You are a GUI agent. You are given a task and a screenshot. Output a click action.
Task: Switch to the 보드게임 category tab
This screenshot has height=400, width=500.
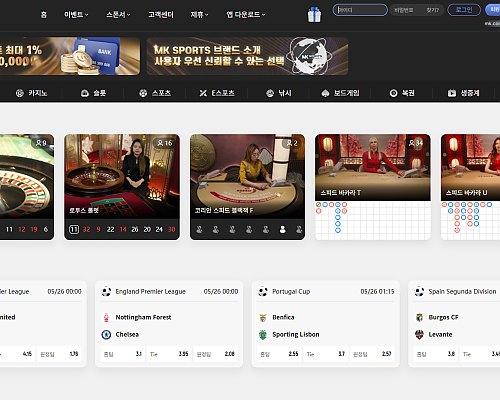click(x=340, y=93)
